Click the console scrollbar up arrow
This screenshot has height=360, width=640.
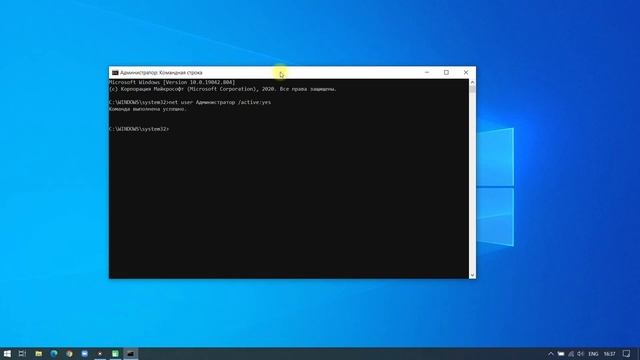click(x=472, y=82)
